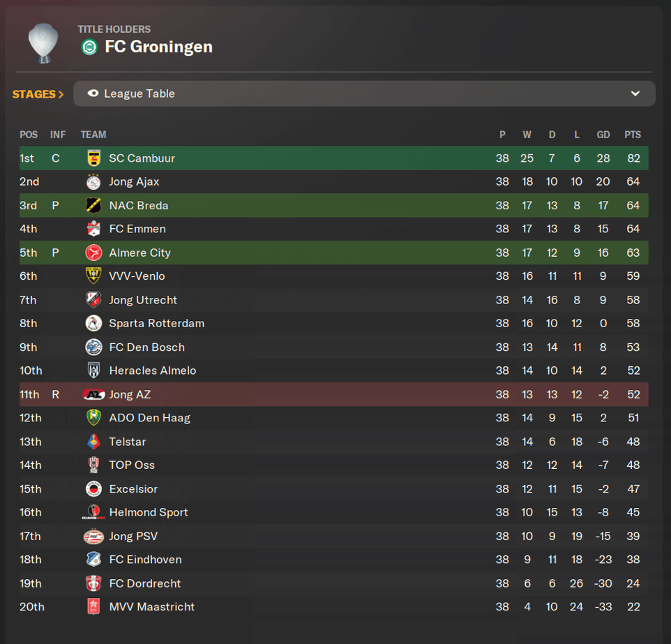Click the MVV Maastricht club crest
This screenshot has height=644, width=671.
[x=93, y=607]
